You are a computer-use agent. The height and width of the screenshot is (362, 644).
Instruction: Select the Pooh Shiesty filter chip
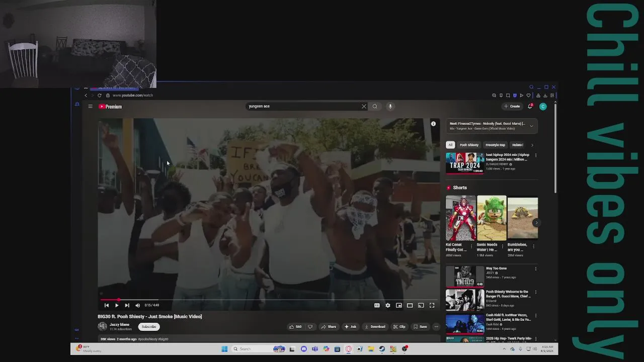pyautogui.click(x=469, y=145)
